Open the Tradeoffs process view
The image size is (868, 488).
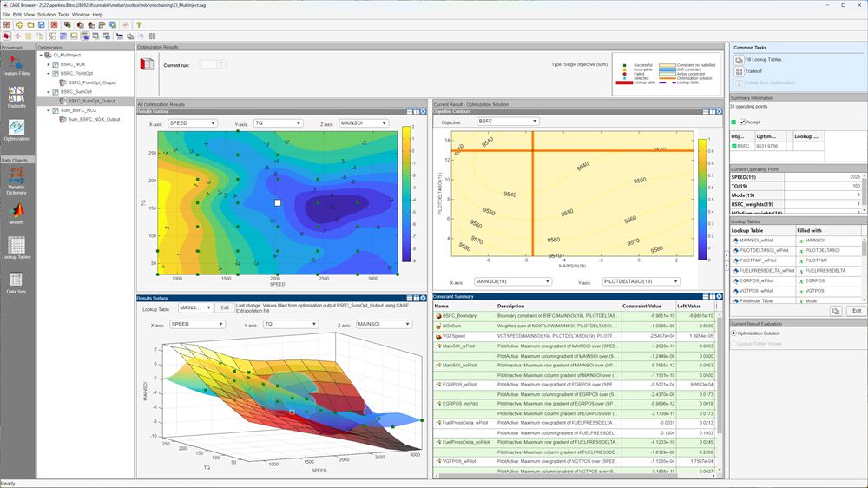(16, 96)
